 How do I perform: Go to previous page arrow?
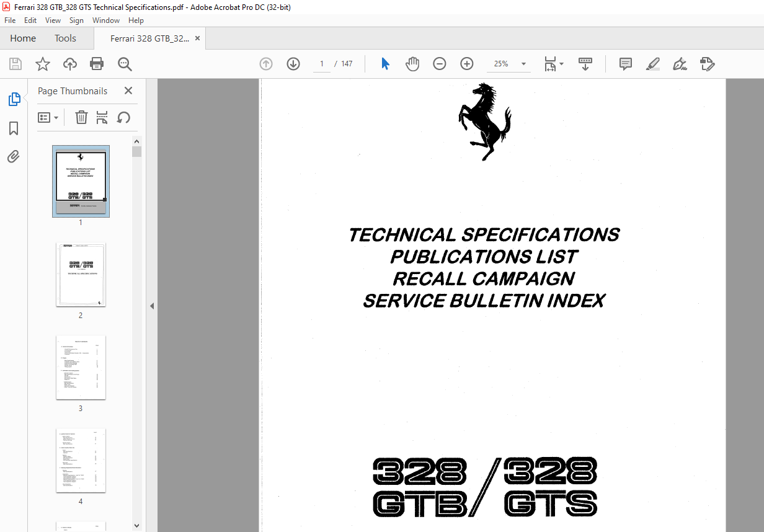coord(266,64)
